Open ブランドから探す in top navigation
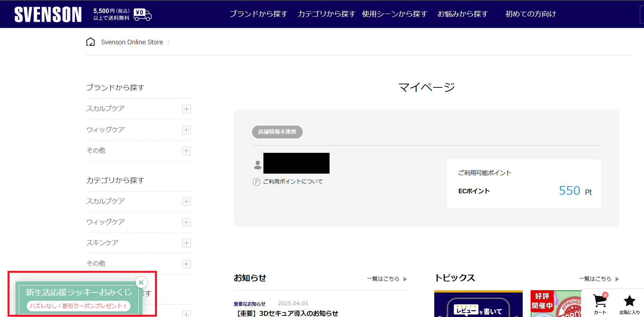This screenshot has height=317, width=644. tap(259, 14)
